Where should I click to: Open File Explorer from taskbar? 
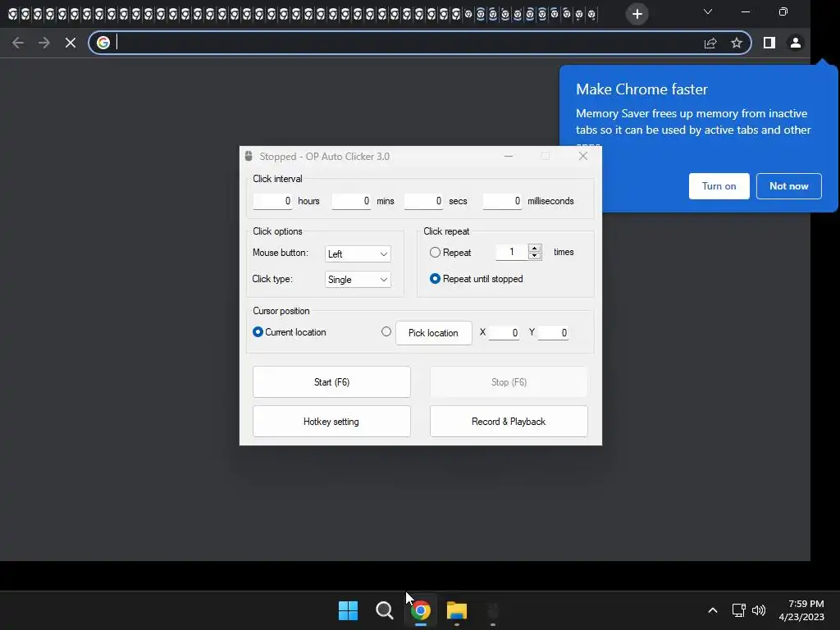point(456,610)
